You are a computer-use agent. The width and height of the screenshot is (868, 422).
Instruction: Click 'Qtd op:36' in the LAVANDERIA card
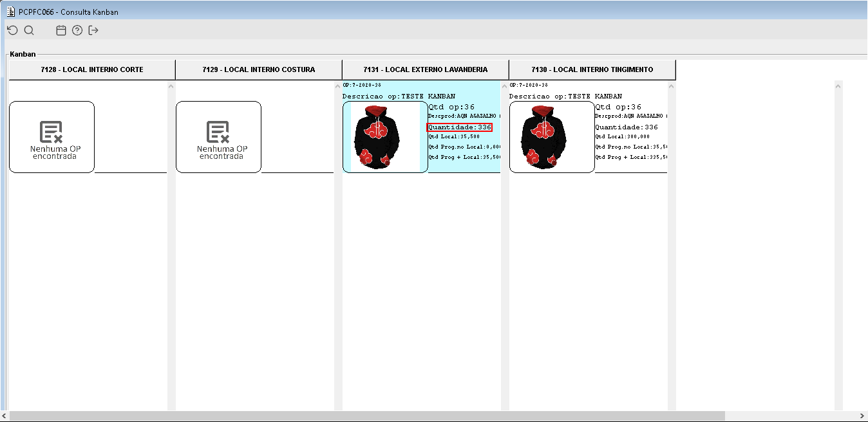[451, 107]
